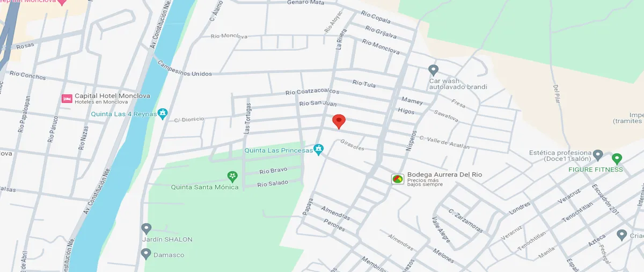
Task: Open the Damasco location pin
Action: pyautogui.click(x=146, y=254)
